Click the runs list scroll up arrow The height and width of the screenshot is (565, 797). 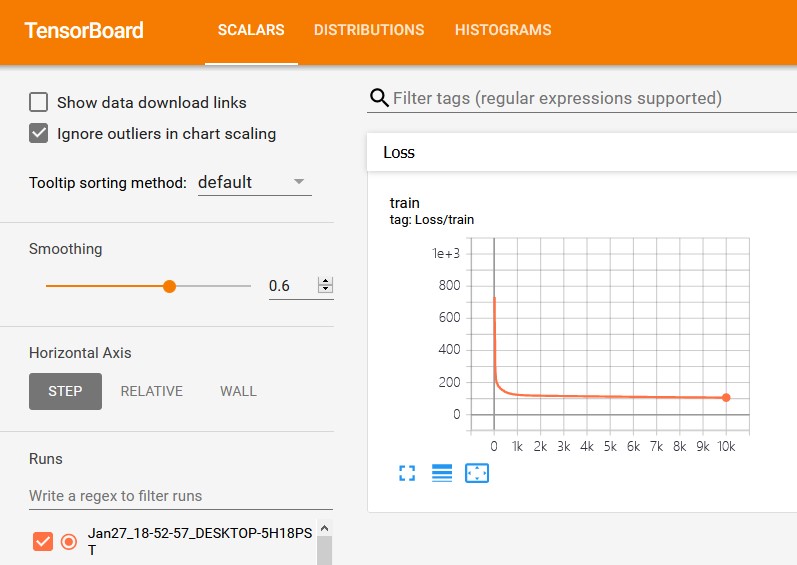(x=325, y=528)
